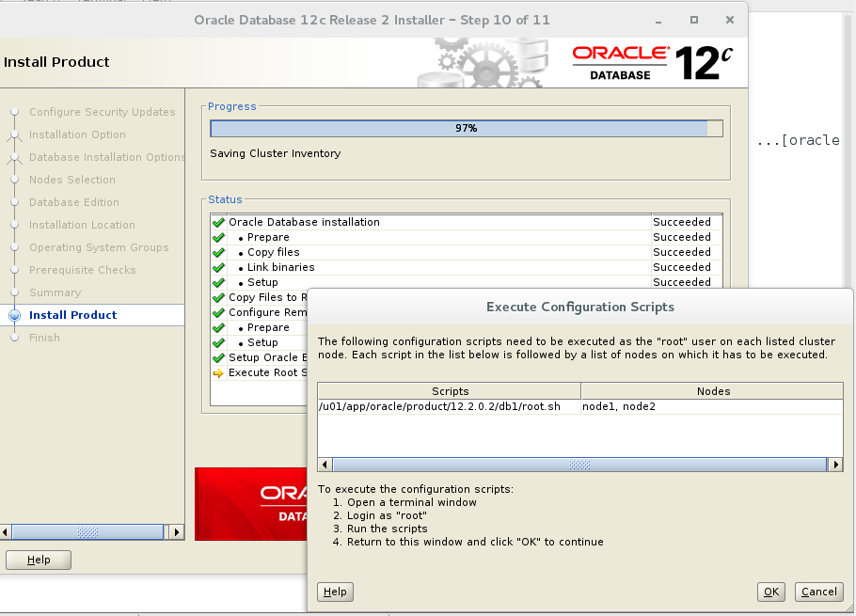Click the 97% progress bar
Image resolution: width=856 pixels, height=616 pixels.
coord(466,128)
